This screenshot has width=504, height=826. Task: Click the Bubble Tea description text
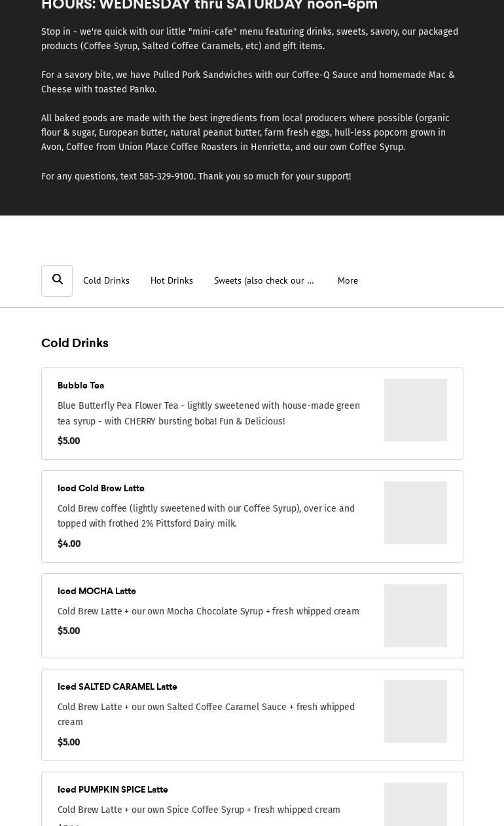coord(208,413)
